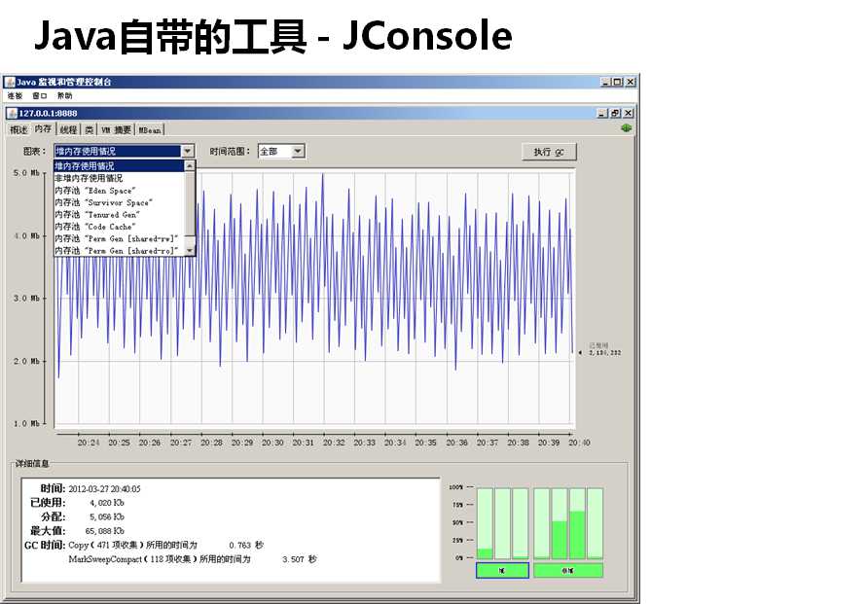Click the 3.0 Mb axis label
This screenshot has height=604, width=868.
pos(26,299)
